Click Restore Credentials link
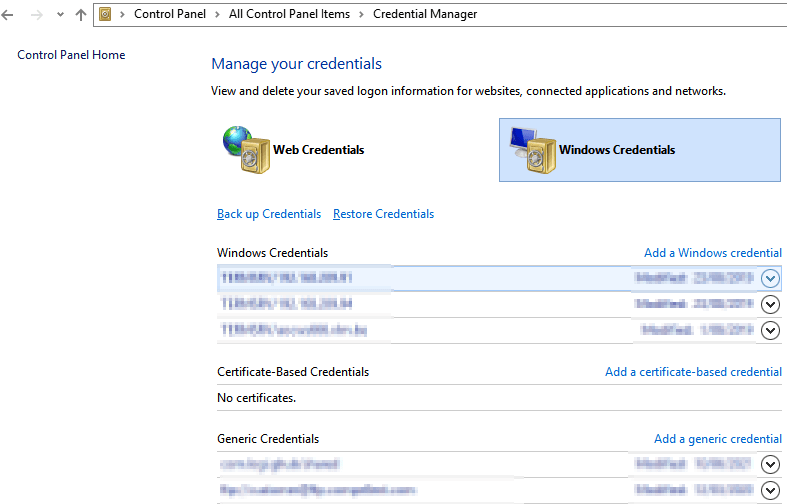The image size is (787, 504). click(383, 214)
